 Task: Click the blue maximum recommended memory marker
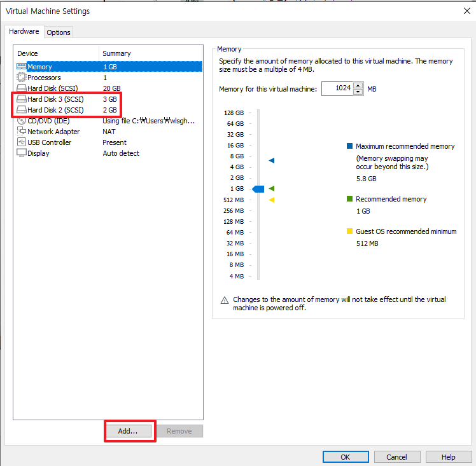pyautogui.click(x=272, y=160)
